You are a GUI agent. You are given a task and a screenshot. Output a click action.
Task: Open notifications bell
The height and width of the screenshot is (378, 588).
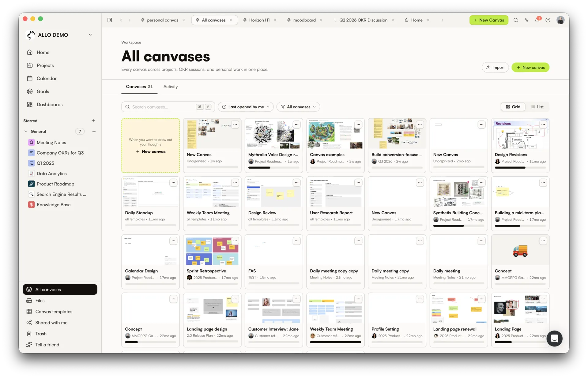tap(537, 20)
